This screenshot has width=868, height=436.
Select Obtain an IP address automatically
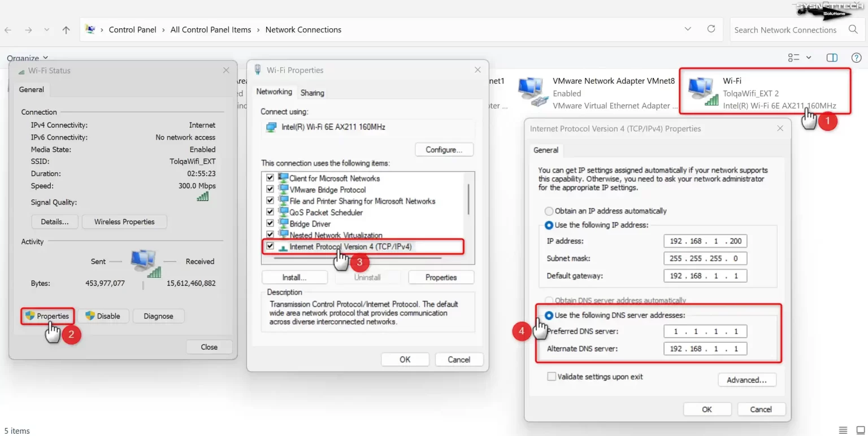pyautogui.click(x=549, y=211)
